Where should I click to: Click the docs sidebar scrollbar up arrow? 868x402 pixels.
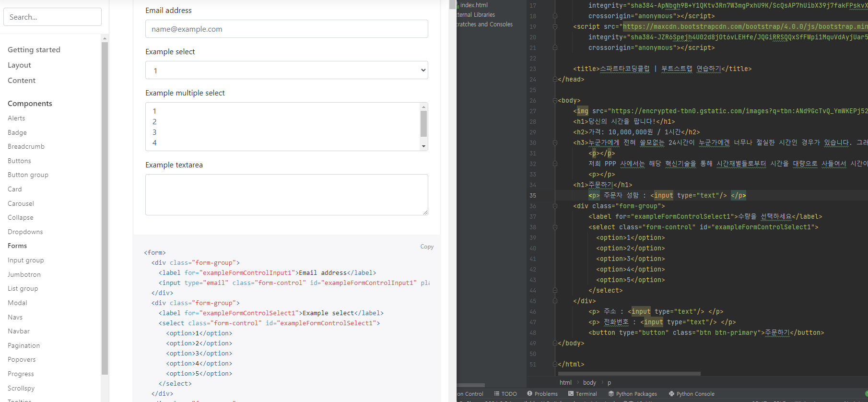click(105, 38)
